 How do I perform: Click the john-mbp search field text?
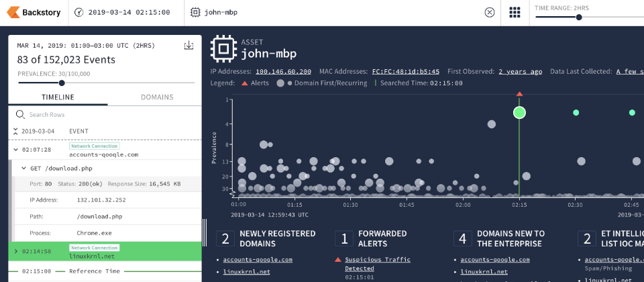tap(221, 12)
